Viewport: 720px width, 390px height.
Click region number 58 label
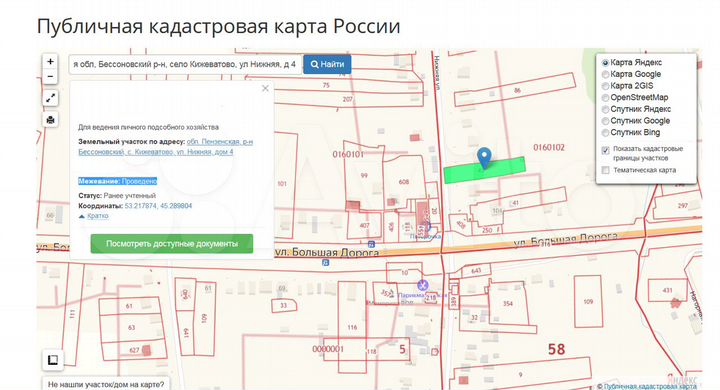pos(556,349)
